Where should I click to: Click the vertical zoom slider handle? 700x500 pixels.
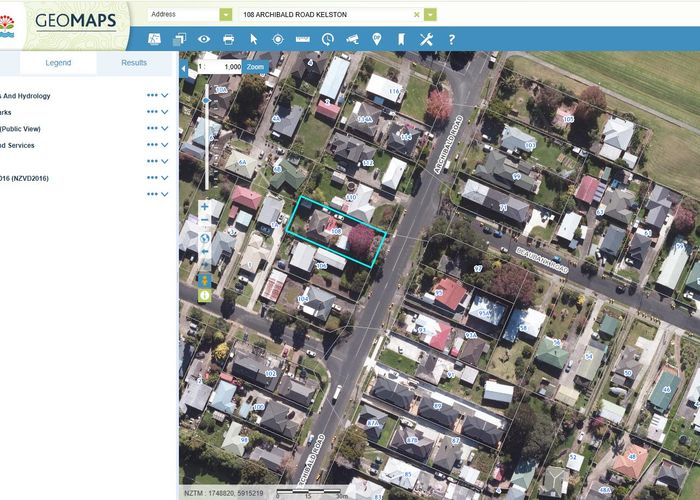tap(206, 101)
